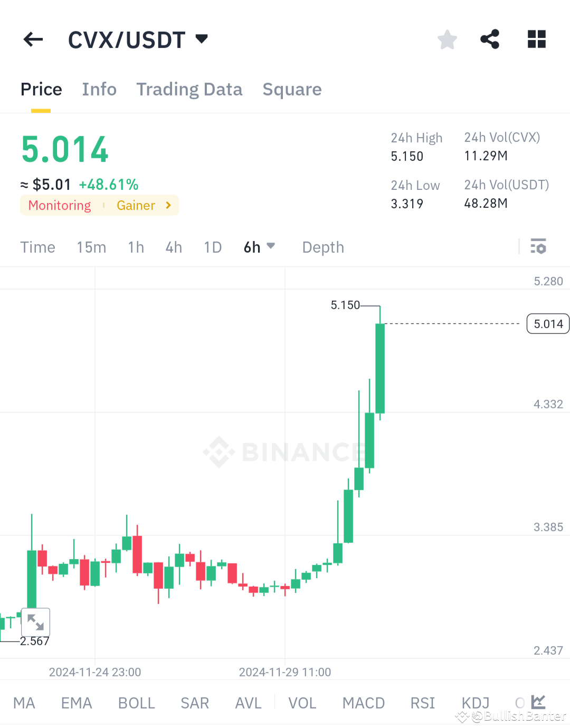Toggle the VOL indicator

(x=302, y=702)
